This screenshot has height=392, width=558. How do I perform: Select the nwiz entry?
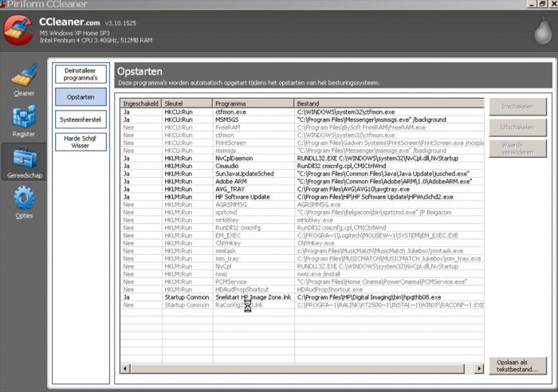pyautogui.click(x=302, y=274)
